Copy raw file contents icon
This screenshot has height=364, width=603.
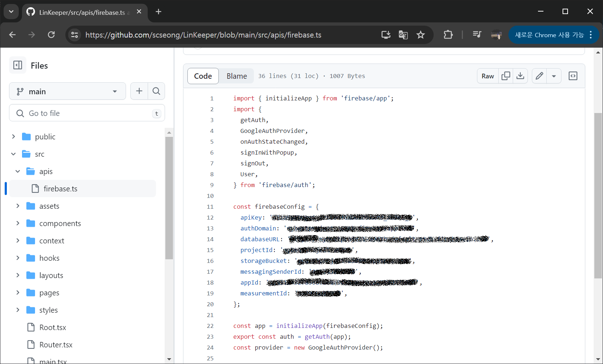click(x=506, y=76)
